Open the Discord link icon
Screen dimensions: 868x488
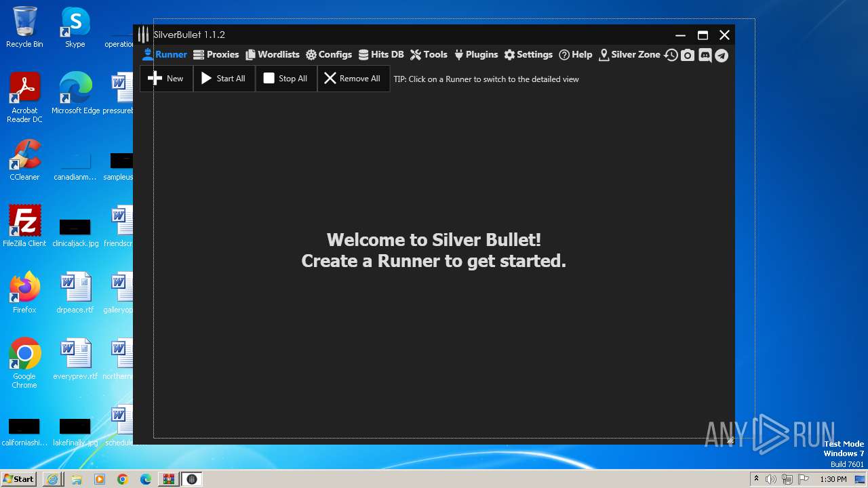coord(705,56)
